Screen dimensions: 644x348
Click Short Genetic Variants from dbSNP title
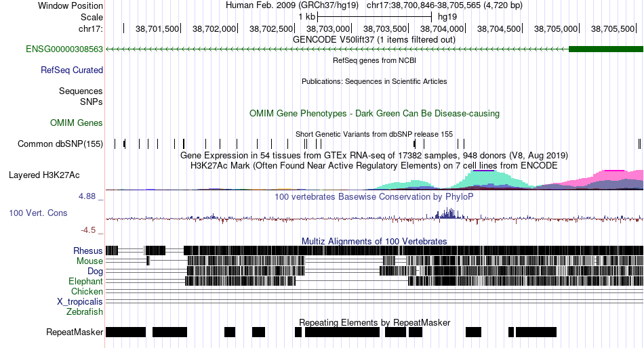(x=374, y=134)
